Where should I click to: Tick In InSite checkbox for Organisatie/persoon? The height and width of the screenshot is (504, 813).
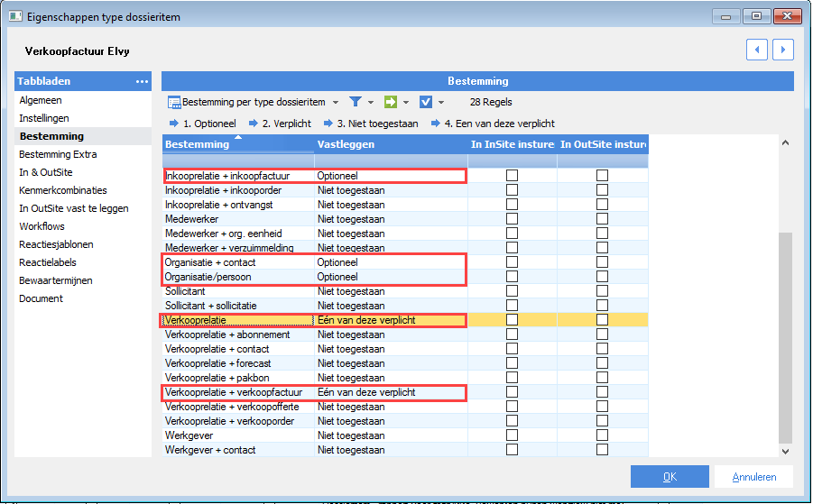(x=512, y=277)
